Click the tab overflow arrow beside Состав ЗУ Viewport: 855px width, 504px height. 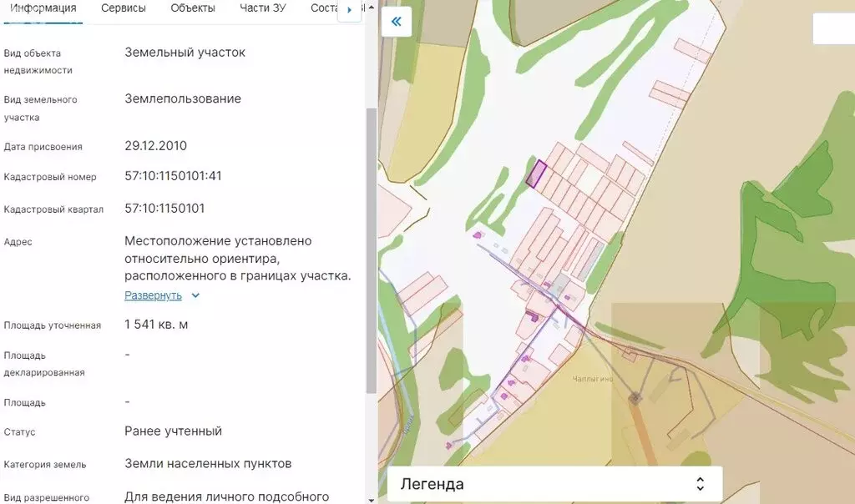(349, 10)
